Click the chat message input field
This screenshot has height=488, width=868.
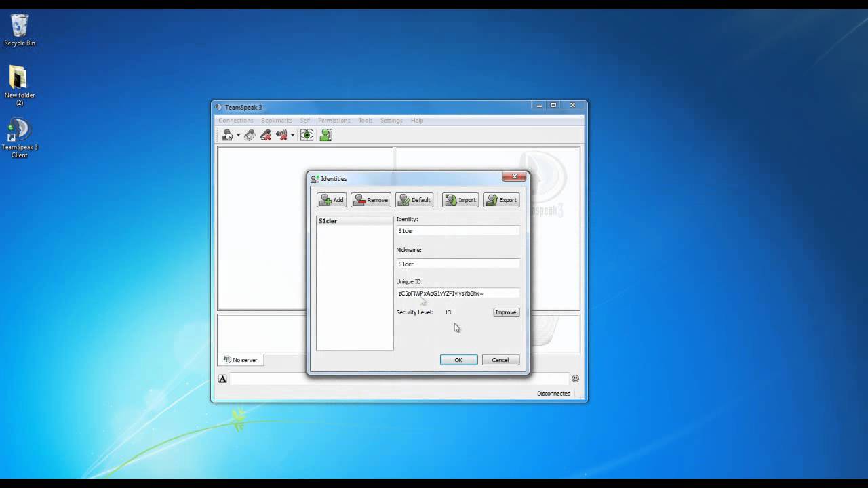pyautogui.click(x=399, y=379)
